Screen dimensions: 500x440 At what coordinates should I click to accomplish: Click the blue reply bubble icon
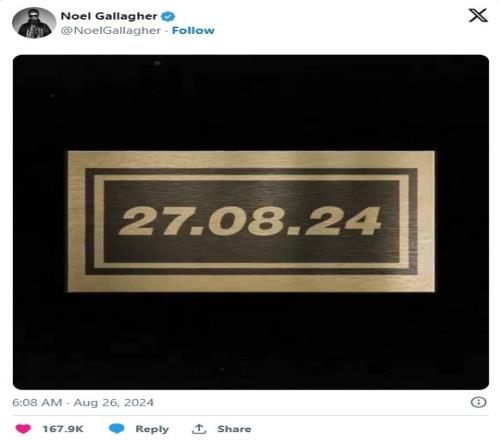point(117,428)
